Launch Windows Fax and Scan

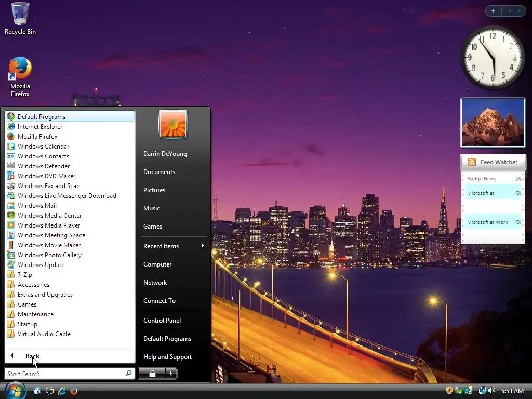tap(70, 185)
